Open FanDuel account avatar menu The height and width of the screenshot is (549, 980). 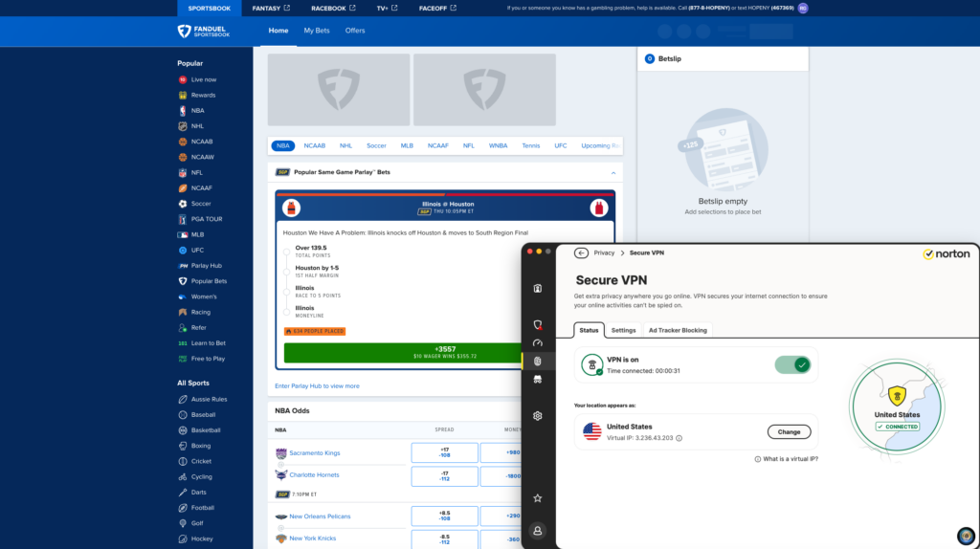(803, 8)
